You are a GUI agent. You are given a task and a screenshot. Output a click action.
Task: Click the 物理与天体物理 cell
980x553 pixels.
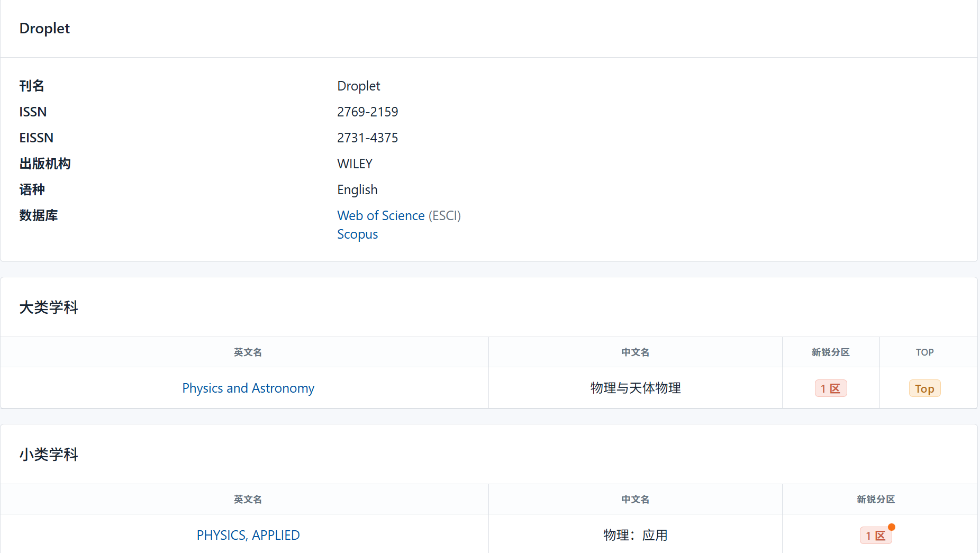[635, 388]
